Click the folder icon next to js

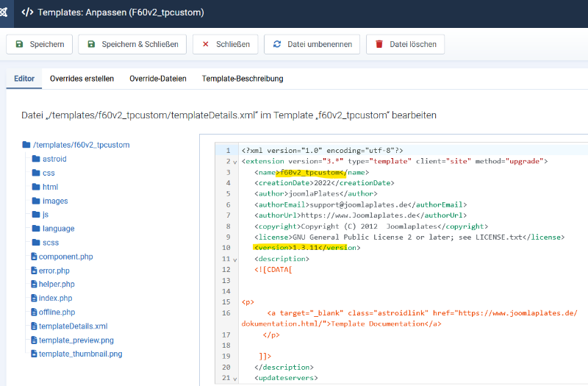[36, 214]
